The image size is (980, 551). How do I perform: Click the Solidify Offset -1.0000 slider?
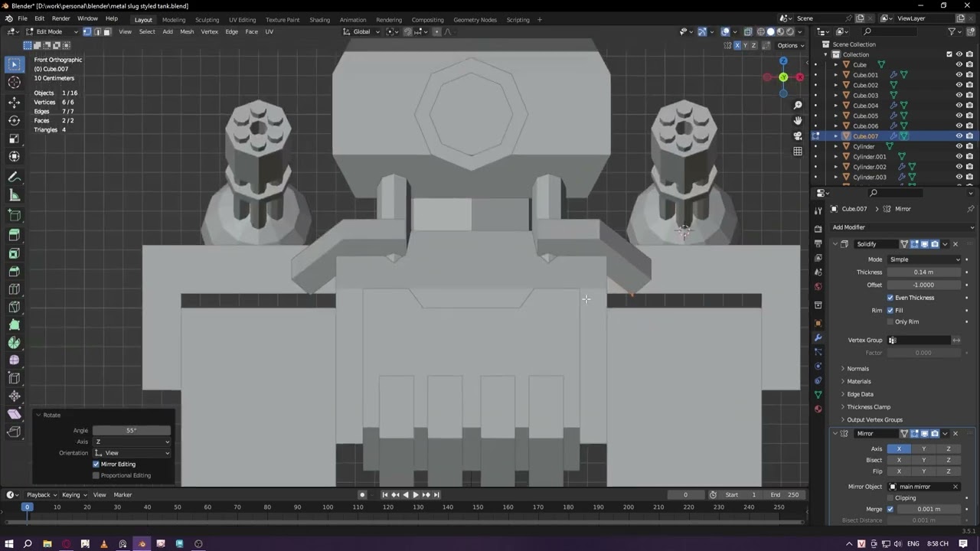(924, 285)
